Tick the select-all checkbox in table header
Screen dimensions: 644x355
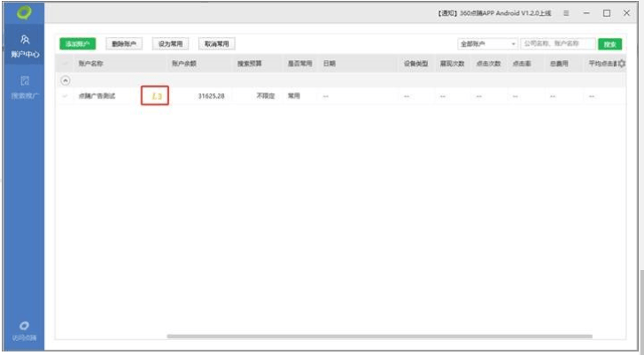coord(65,64)
